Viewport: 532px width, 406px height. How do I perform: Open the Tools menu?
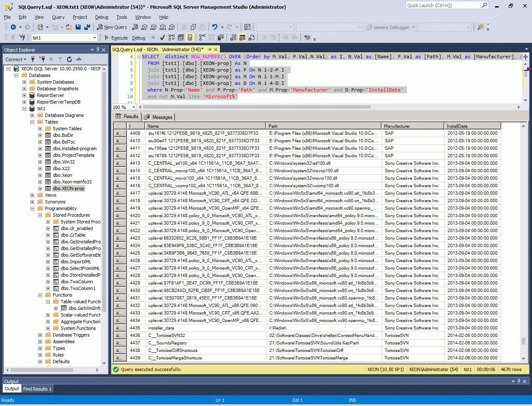point(122,17)
